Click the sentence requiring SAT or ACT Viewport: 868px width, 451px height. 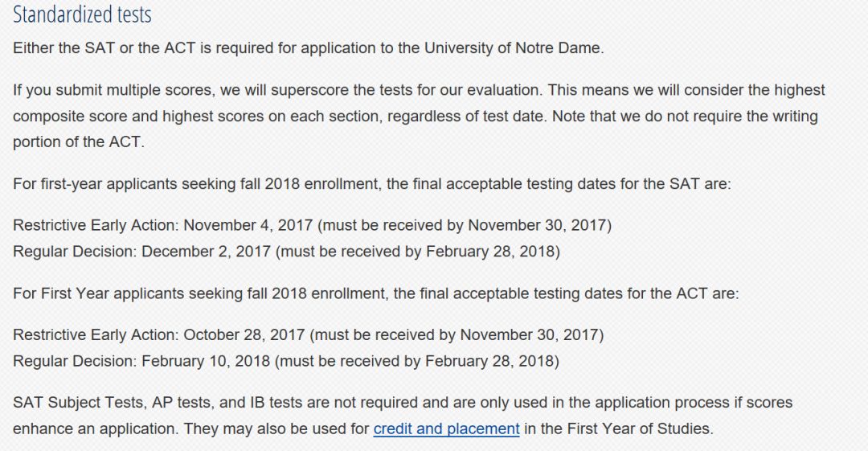(309, 48)
